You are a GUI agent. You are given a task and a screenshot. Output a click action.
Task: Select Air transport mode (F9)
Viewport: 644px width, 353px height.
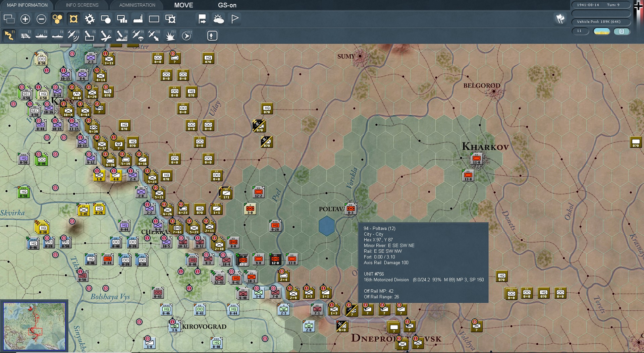point(138,36)
